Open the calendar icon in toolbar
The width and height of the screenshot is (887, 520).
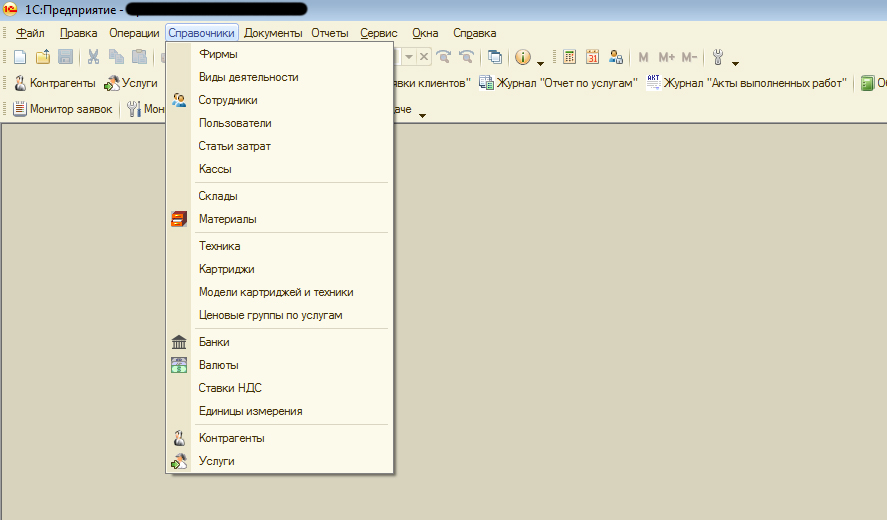593,58
